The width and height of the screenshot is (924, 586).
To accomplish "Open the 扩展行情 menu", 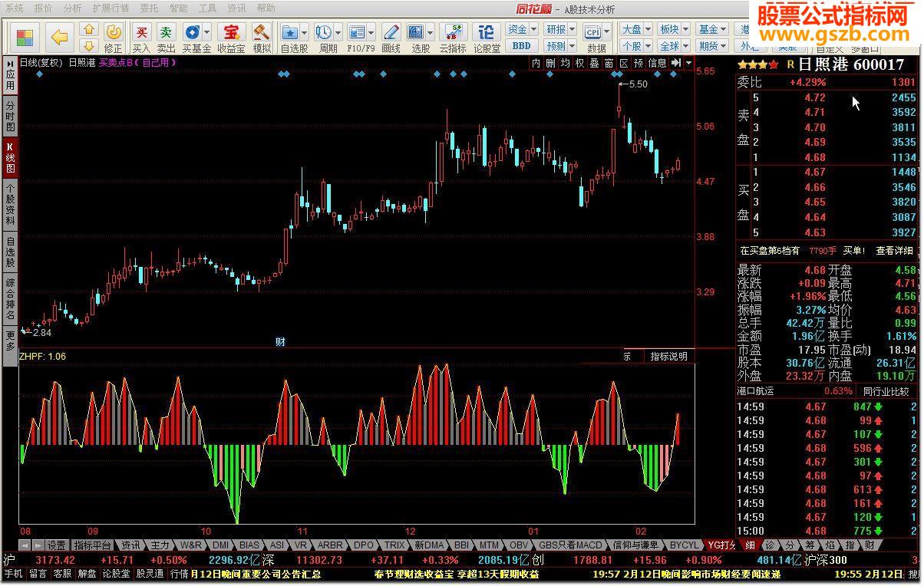I will point(111,8).
